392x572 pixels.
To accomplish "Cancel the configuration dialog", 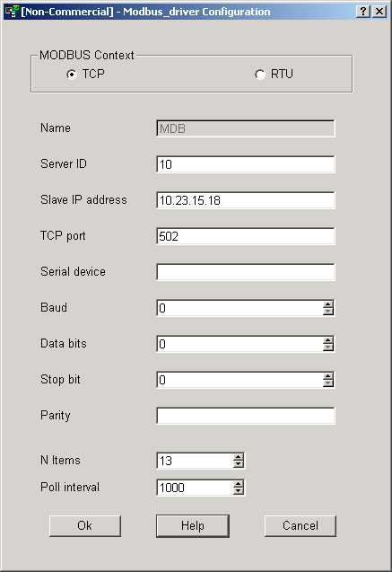I will pyautogui.click(x=301, y=525).
